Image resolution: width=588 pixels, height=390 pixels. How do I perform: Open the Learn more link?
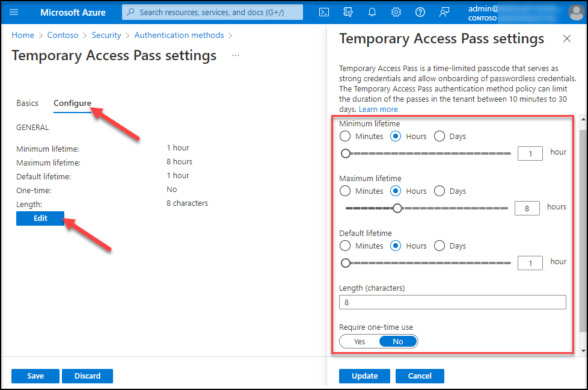tap(378, 110)
